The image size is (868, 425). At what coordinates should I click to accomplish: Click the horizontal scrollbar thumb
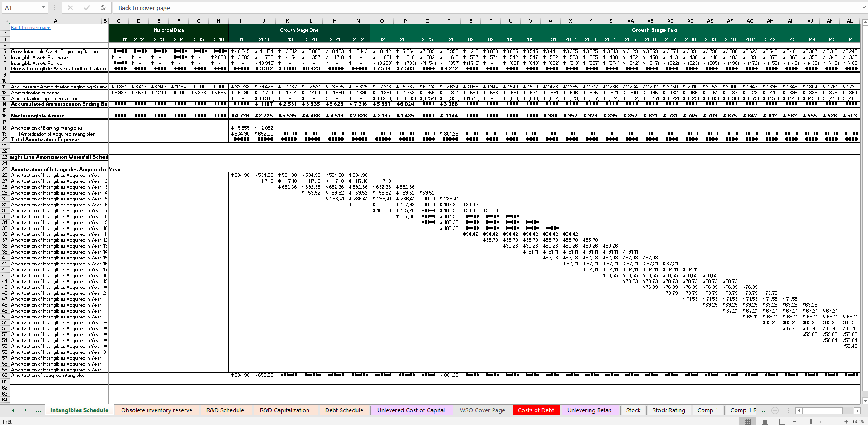click(x=822, y=410)
